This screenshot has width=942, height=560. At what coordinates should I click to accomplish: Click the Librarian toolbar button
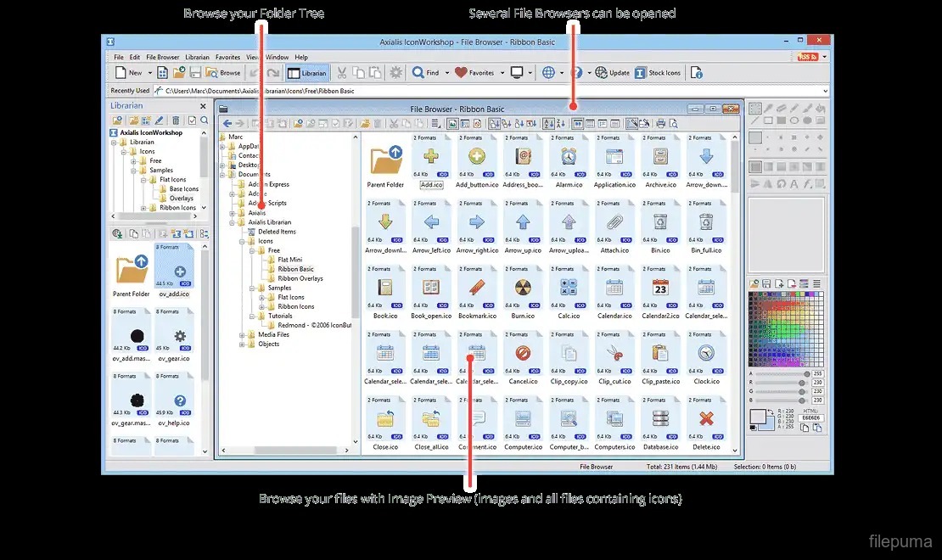[x=306, y=73]
